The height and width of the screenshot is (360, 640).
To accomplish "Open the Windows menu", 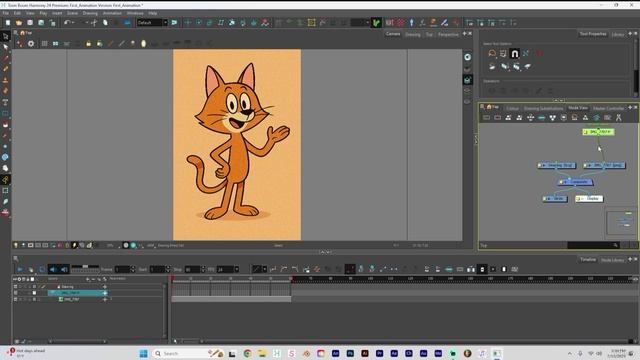I will point(135,13).
